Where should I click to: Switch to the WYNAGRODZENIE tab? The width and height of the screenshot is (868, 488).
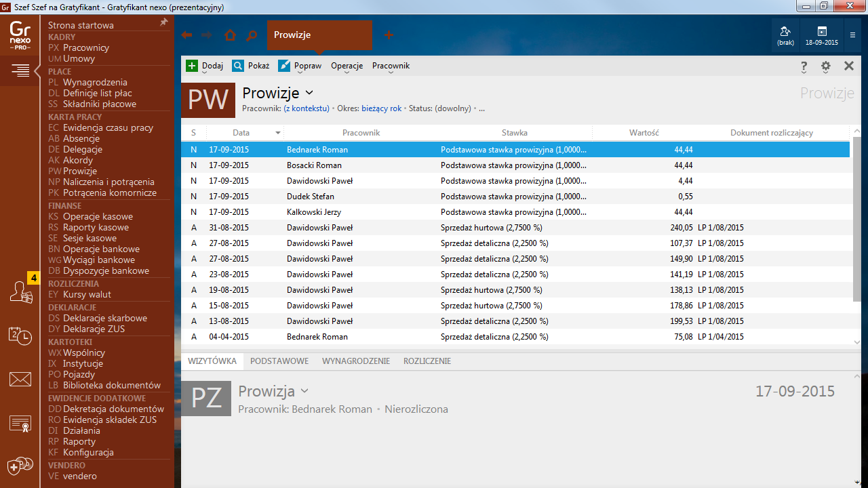[355, 361]
